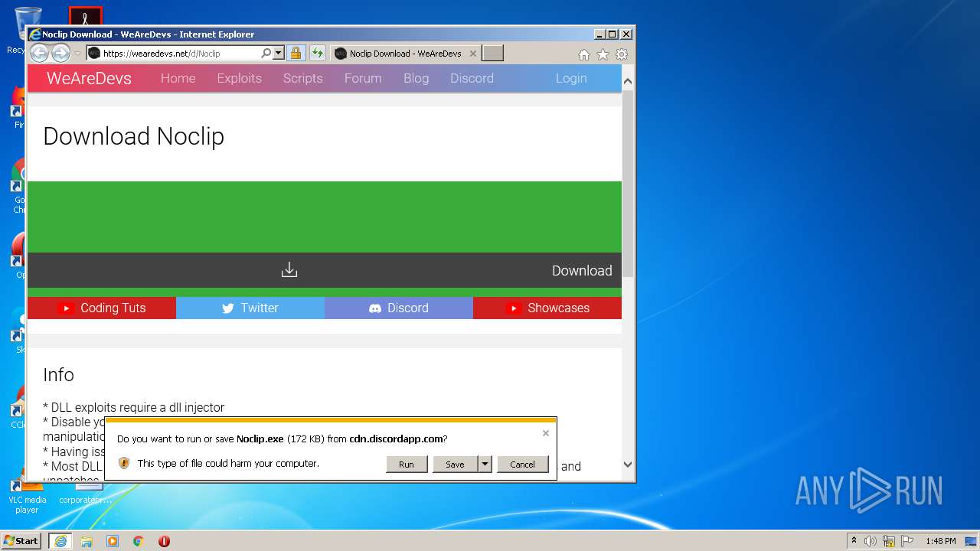Click the address bar search magnifier icon

pyautogui.click(x=266, y=53)
